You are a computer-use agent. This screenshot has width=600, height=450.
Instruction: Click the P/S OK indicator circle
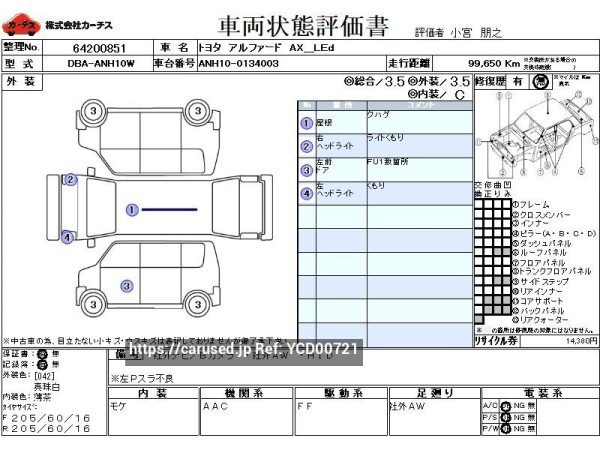[x=505, y=417]
